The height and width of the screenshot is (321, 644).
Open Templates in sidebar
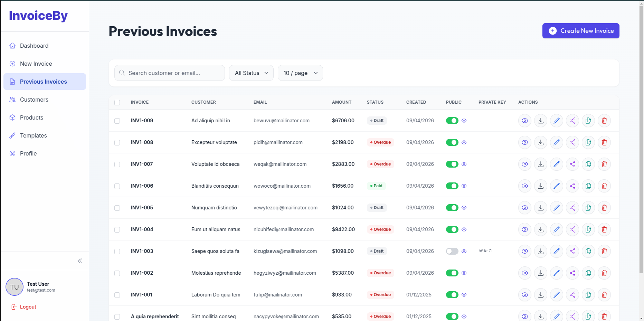click(x=45, y=135)
